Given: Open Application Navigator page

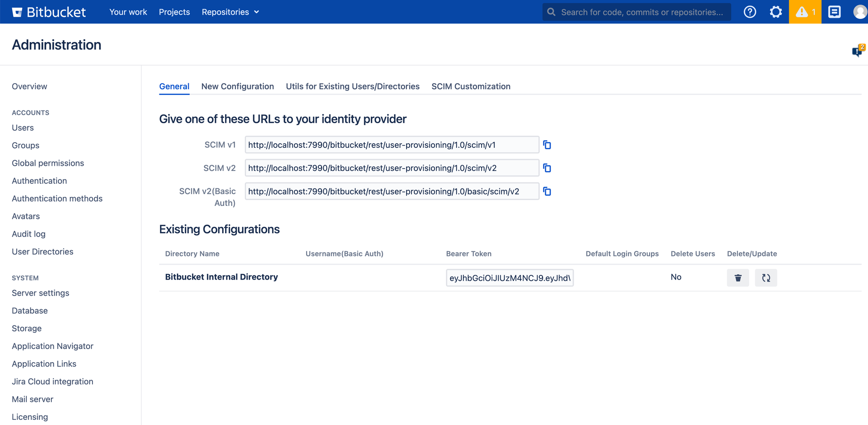Looking at the screenshot, I should click(52, 346).
